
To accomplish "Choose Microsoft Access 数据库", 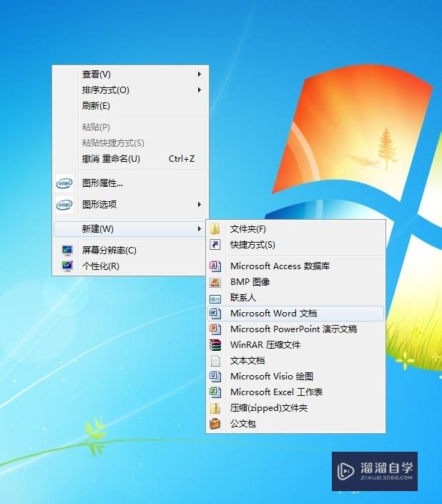I will click(295, 266).
